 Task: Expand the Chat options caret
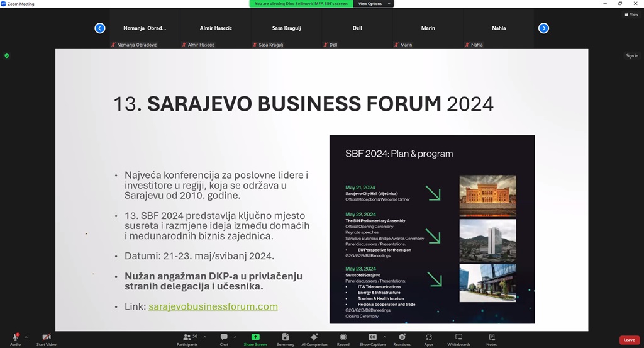[x=235, y=337]
